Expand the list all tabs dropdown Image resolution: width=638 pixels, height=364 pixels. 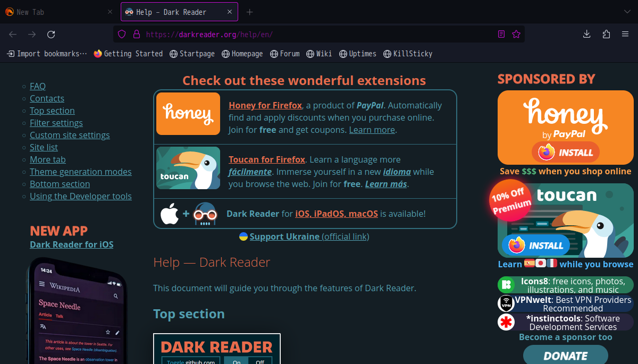[x=627, y=12]
